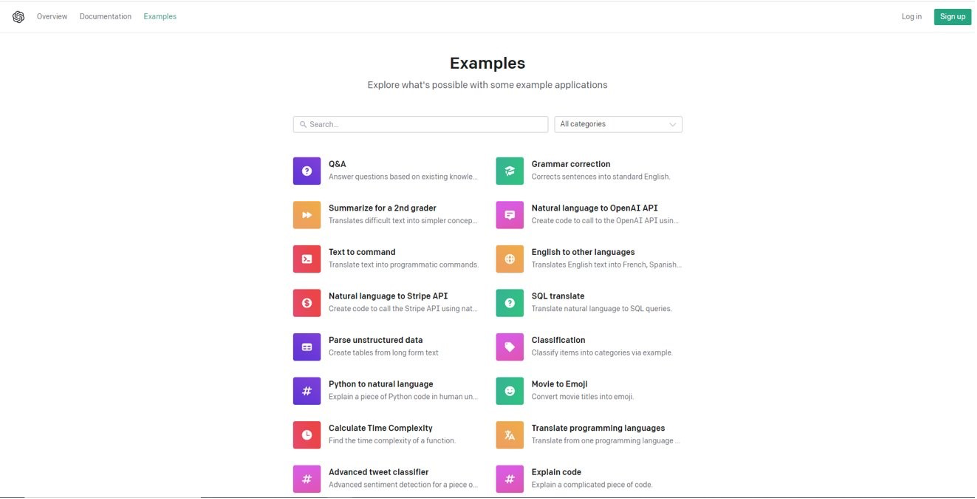Select the Parse unstructured data table icon
977x499 pixels.
307,347
